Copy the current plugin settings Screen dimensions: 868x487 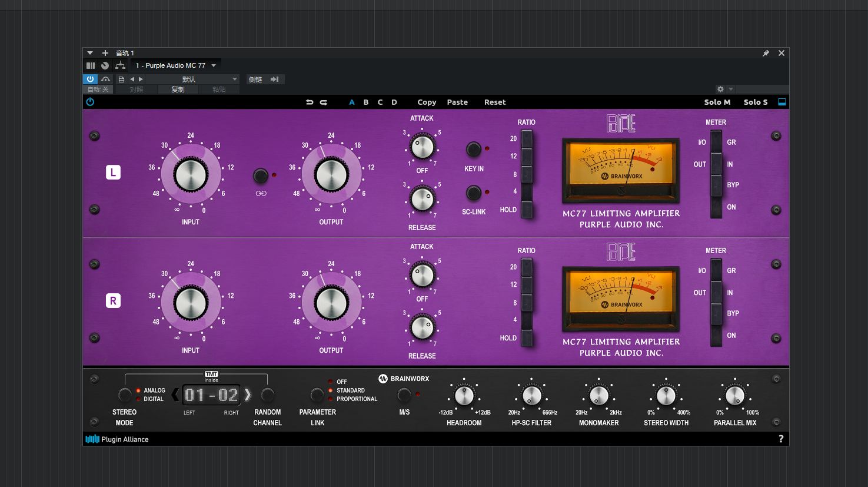(427, 102)
